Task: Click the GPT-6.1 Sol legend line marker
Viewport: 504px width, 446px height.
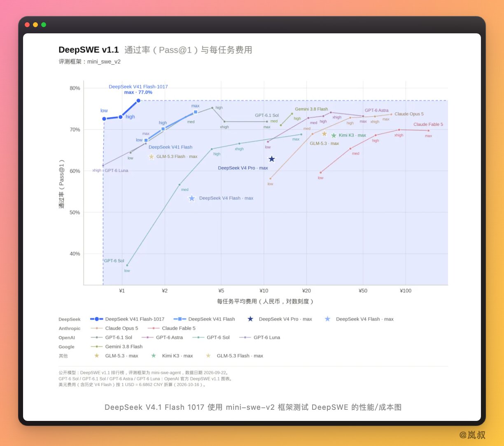Action: point(96,337)
